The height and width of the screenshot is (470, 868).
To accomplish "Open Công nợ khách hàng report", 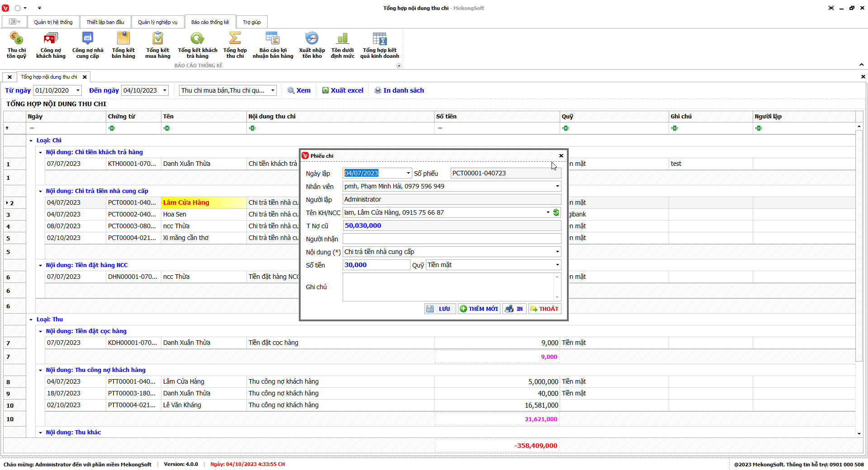I will point(51,45).
